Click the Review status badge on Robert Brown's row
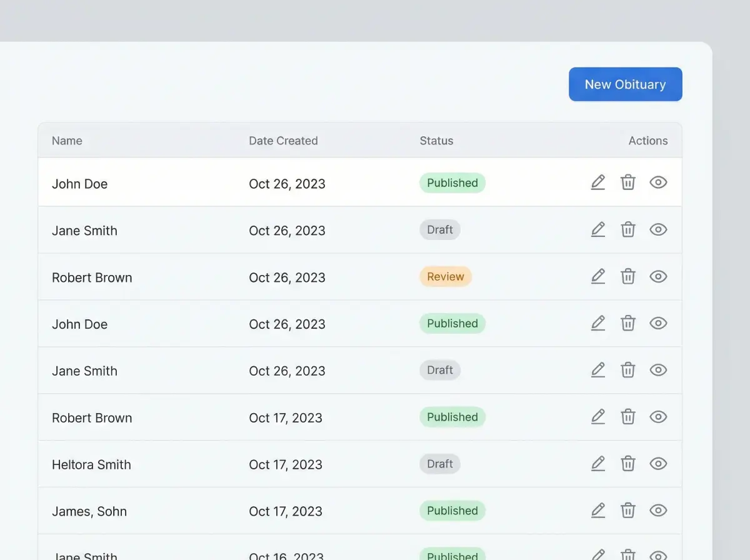The height and width of the screenshot is (560, 750). [x=445, y=276]
